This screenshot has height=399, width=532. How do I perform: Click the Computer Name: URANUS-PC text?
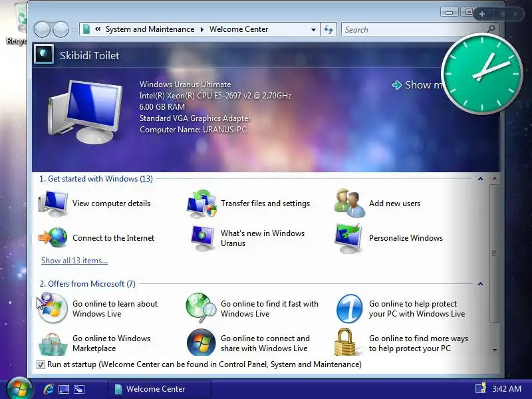[193, 130]
